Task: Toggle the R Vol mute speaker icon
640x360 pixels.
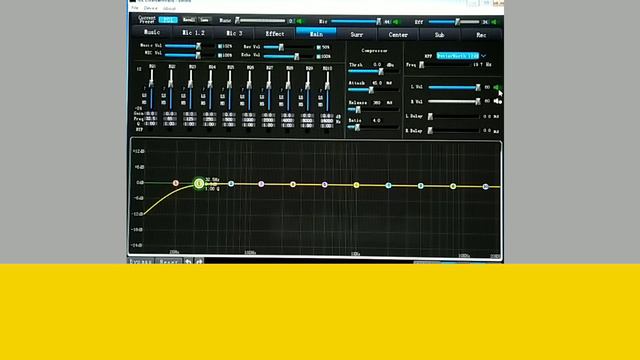Action: tap(497, 101)
